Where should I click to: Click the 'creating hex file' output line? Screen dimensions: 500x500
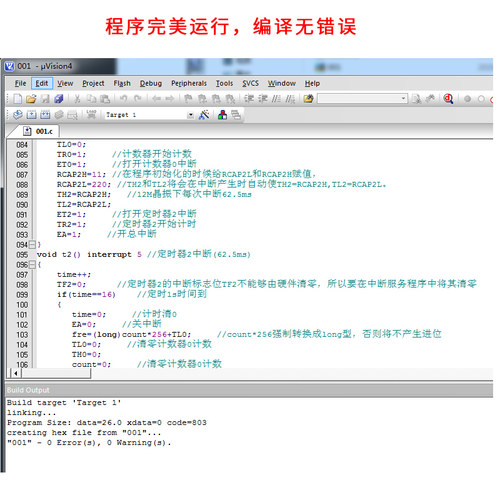pos(84,433)
